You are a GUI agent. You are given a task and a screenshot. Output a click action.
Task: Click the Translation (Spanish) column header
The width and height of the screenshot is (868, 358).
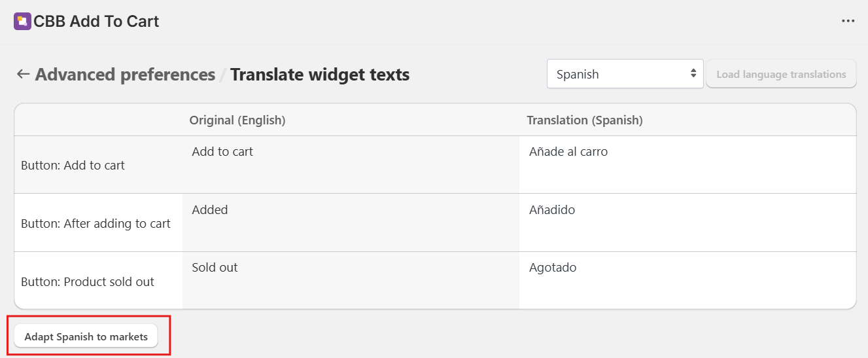tap(585, 120)
